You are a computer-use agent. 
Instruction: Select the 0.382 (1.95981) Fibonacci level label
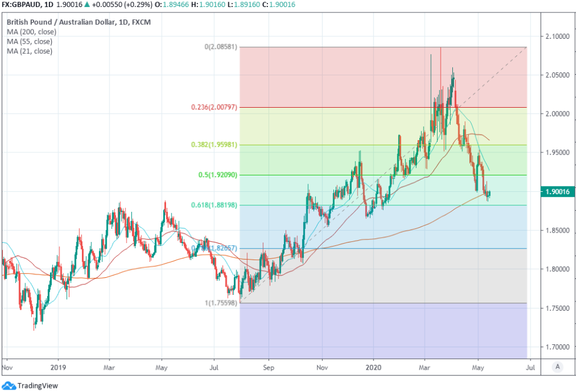click(x=214, y=145)
